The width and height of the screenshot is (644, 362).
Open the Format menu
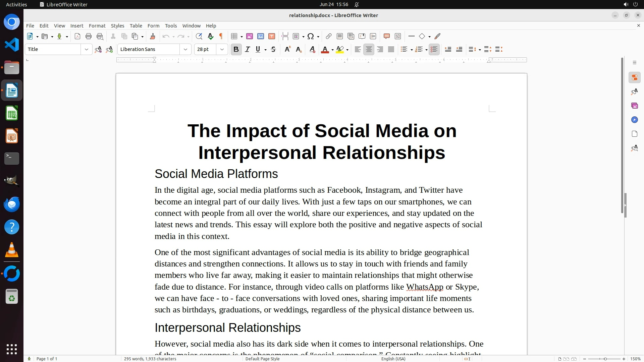[97, 26]
